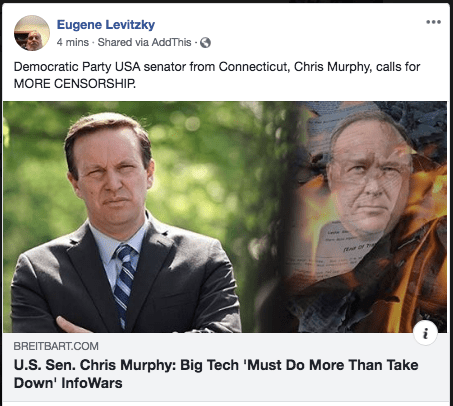Click the 'MORE CENSORSHIP' caption text
453x406 pixels.
coord(74,84)
